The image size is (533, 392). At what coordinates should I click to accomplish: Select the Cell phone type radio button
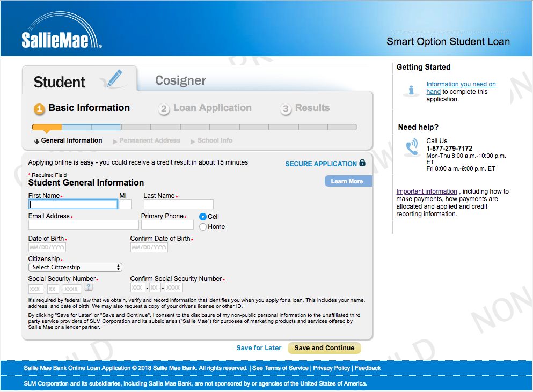[203, 217]
